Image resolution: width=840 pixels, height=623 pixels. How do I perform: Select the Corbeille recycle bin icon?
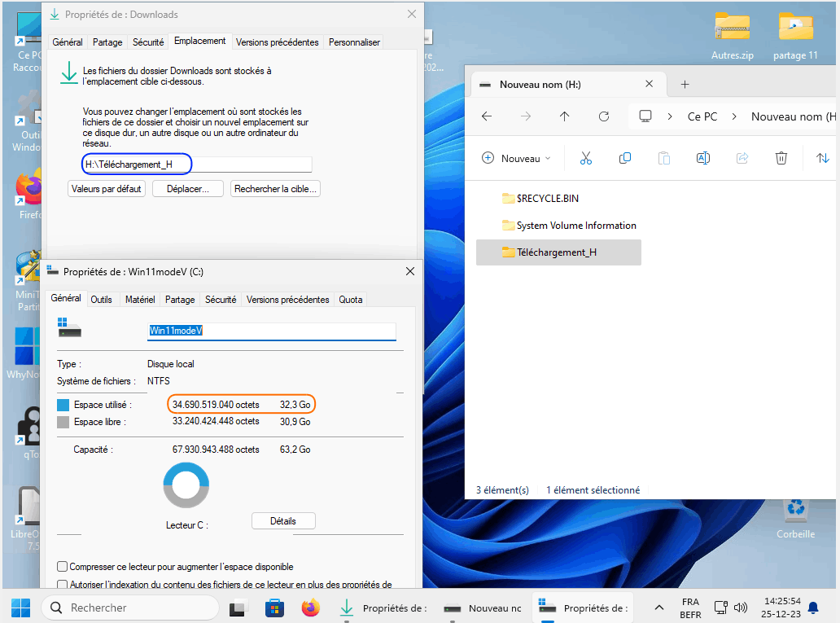(795, 519)
